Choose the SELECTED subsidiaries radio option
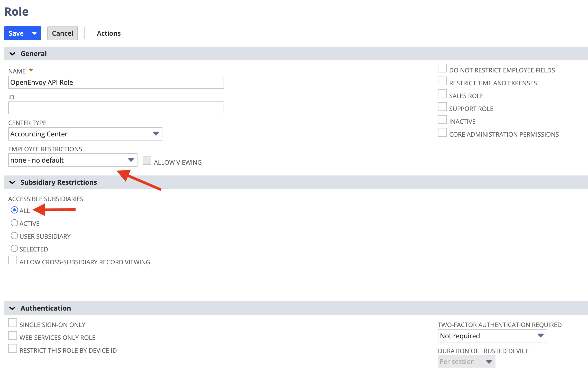588x373 pixels. [14, 249]
